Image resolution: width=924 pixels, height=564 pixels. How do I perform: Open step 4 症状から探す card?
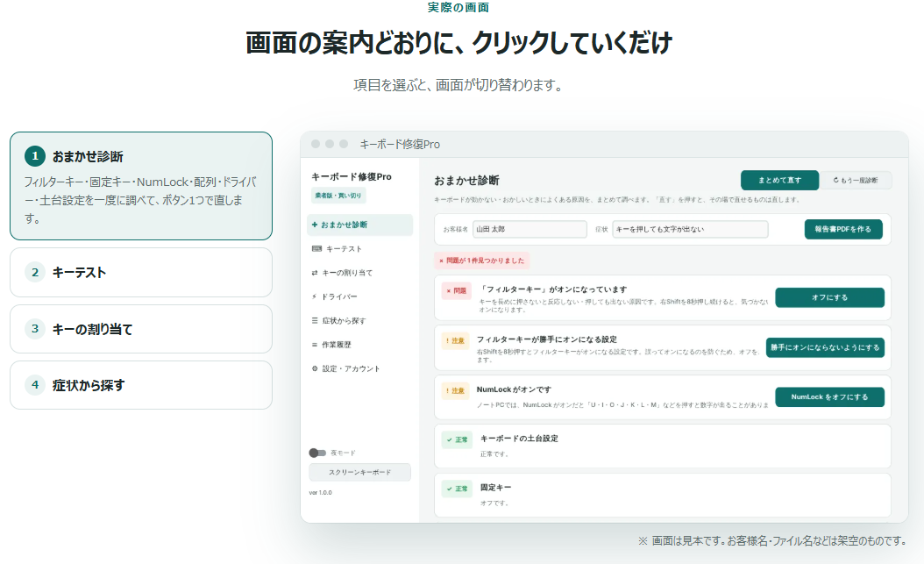pyautogui.click(x=141, y=385)
